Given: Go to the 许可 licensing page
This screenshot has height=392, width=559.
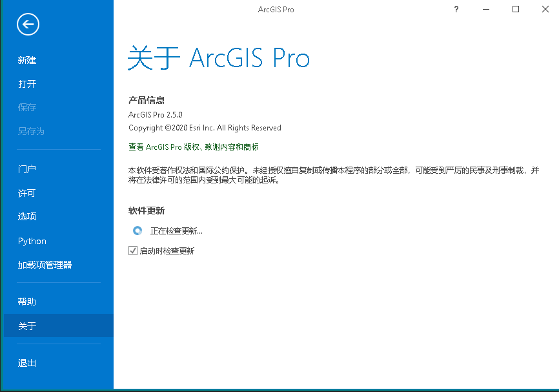Looking at the screenshot, I should [x=27, y=193].
